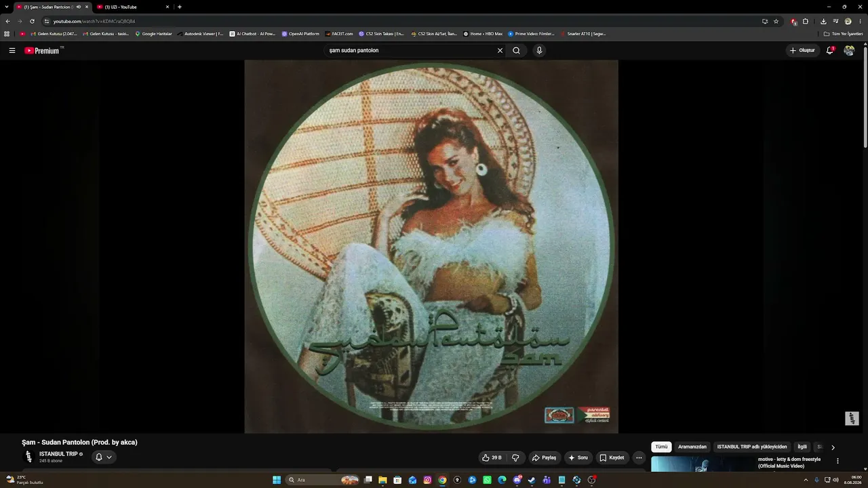This screenshot has width=868, height=488.
Task: Select the Tümü filter chip
Action: pos(661,447)
